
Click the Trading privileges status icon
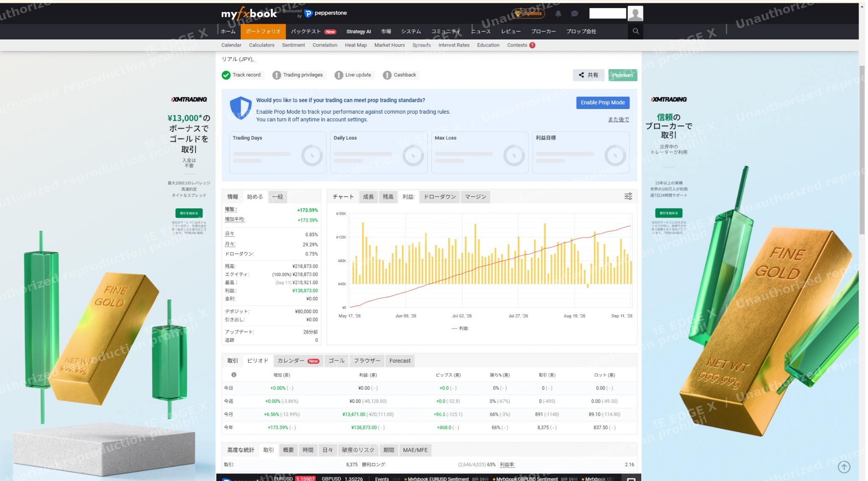click(276, 75)
